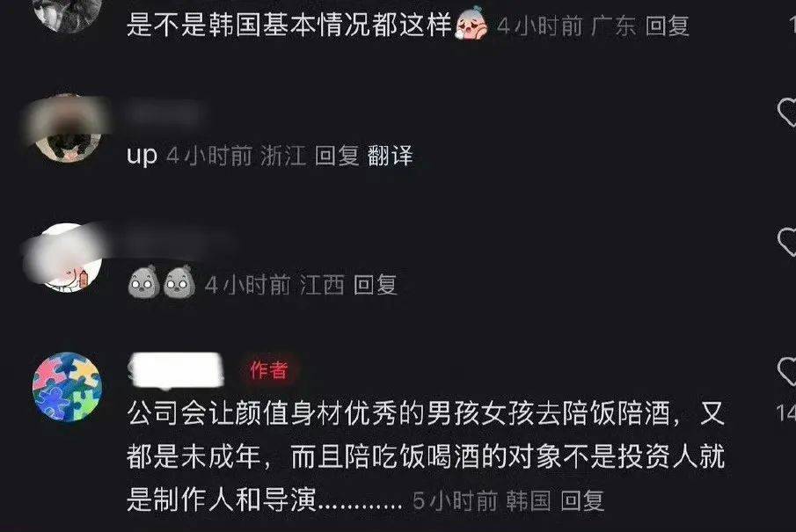The image size is (796, 532).
Task: Open blurred avatar next to 'up' comment
Action: coord(67,128)
